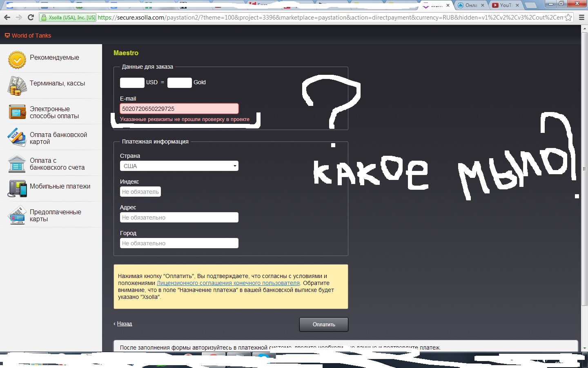Open the Рекомендуемые payment methods icon
This screenshot has height=368, width=588.
click(x=17, y=60)
